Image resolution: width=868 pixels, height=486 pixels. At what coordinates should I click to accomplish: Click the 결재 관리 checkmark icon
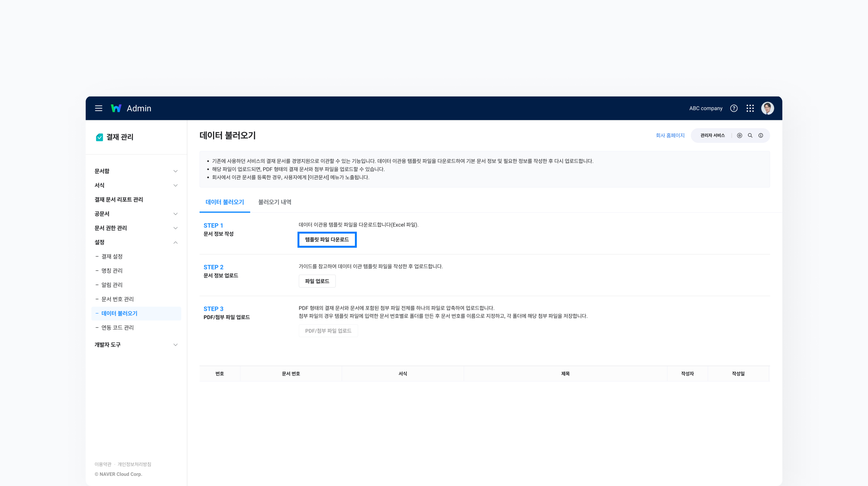pyautogui.click(x=99, y=137)
